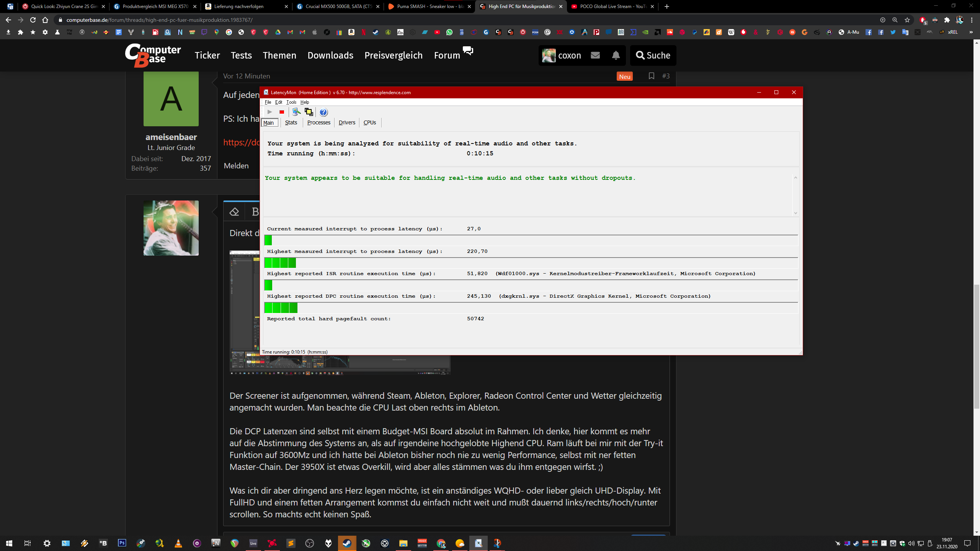
Task: Open the Forum link on ComputerBase
Action: coord(447,55)
